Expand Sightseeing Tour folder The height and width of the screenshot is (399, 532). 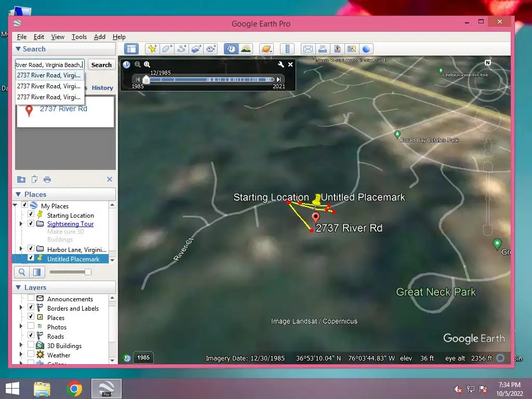[21, 223]
